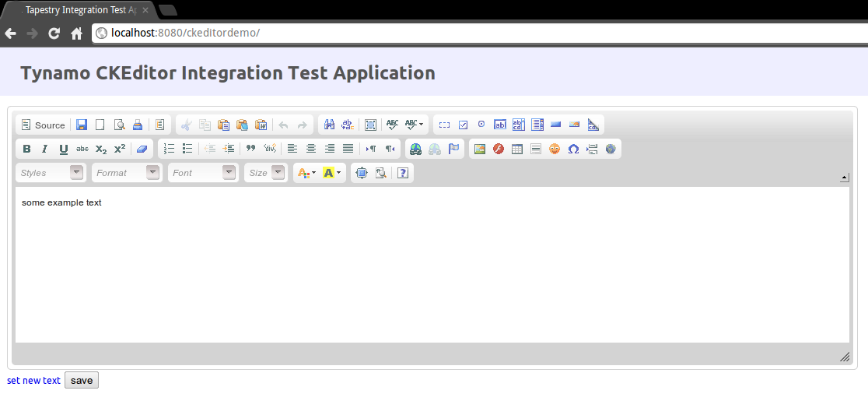Select Paste from Word icon
The width and height of the screenshot is (868, 394).
(x=261, y=125)
